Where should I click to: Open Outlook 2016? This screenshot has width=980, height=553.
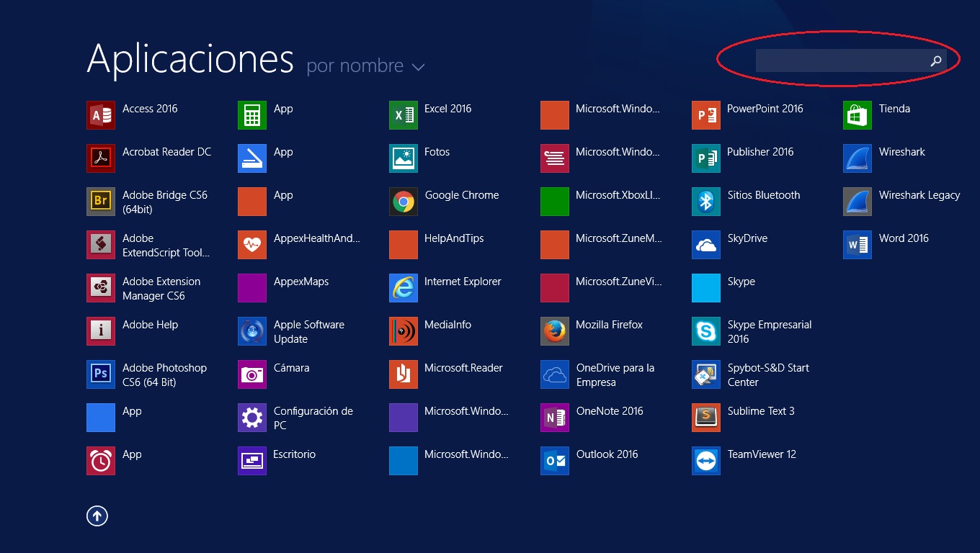[555, 461]
